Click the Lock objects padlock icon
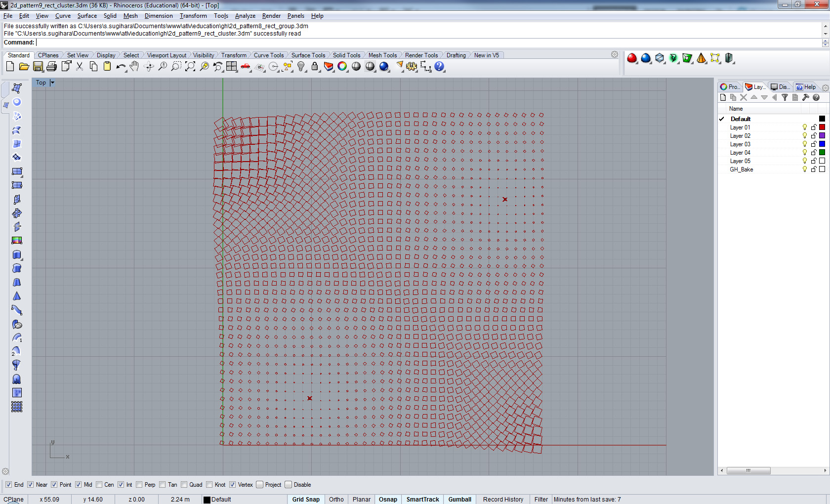830x504 pixels. [x=315, y=67]
